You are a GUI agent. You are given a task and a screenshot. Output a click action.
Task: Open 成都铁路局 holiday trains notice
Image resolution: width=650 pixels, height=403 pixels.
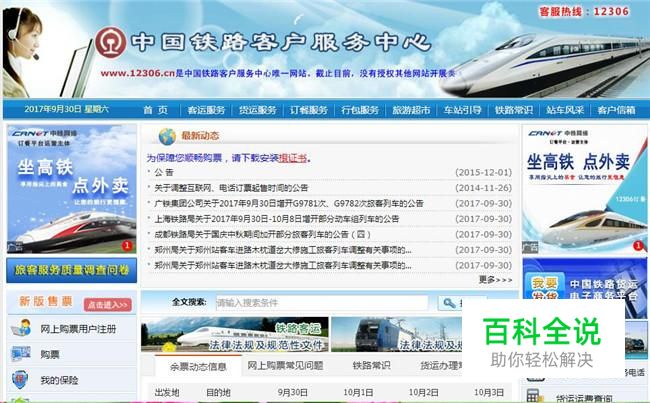(262, 234)
